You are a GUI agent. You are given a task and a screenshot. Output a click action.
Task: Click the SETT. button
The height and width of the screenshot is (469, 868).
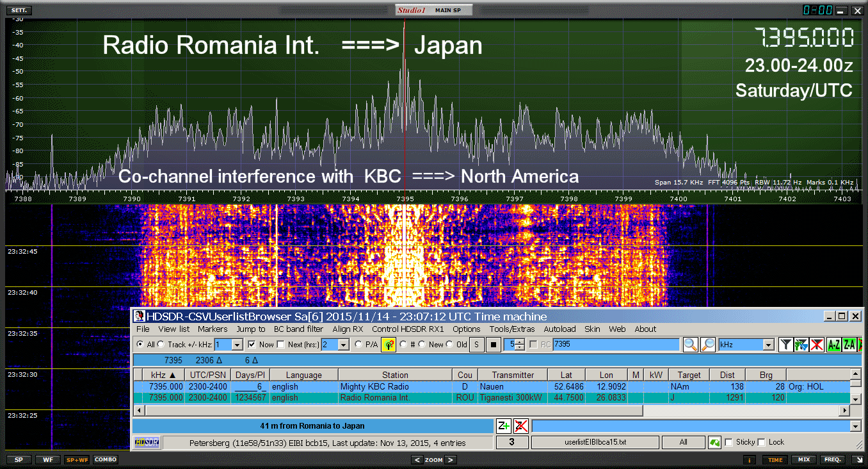tap(20, 11)
